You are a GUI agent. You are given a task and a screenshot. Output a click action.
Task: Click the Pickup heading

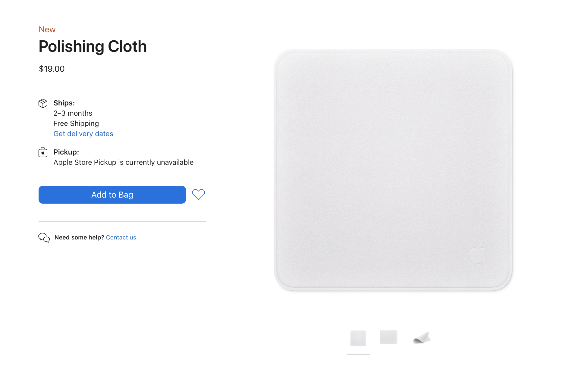pyautogui.click(x=66, y=152)
